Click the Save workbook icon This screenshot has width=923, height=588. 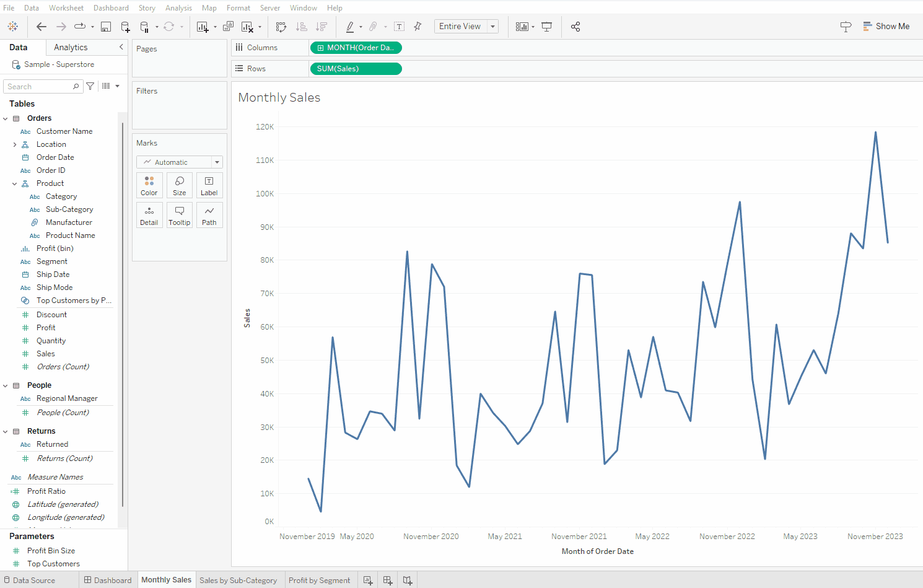point(106,27)
